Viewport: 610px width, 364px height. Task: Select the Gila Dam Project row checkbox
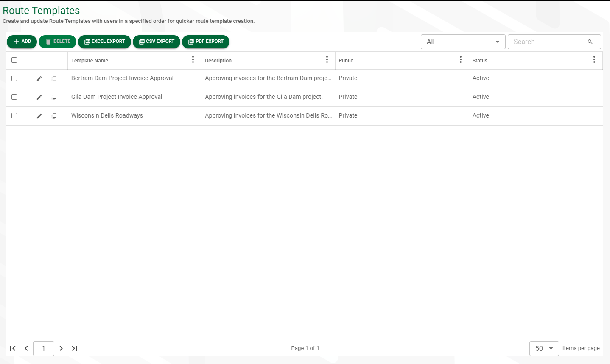[14, 97]
